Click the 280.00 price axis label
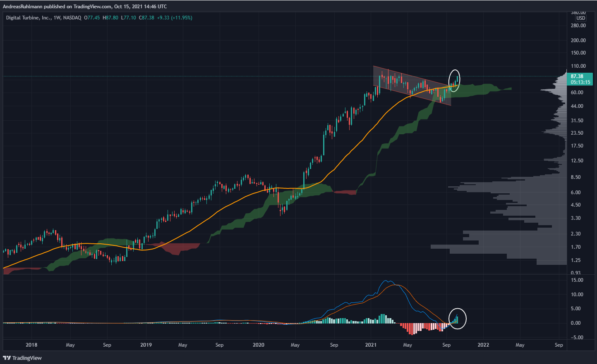The width and height of the screenshot is (597, 364). pyautogui.click(x=578, y=26)
